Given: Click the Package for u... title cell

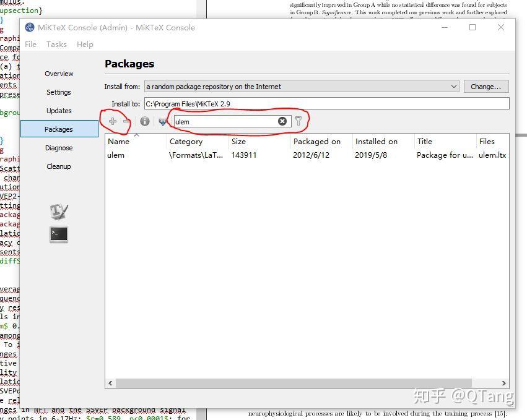Looking at the screenshot, I should click(445, 155).
